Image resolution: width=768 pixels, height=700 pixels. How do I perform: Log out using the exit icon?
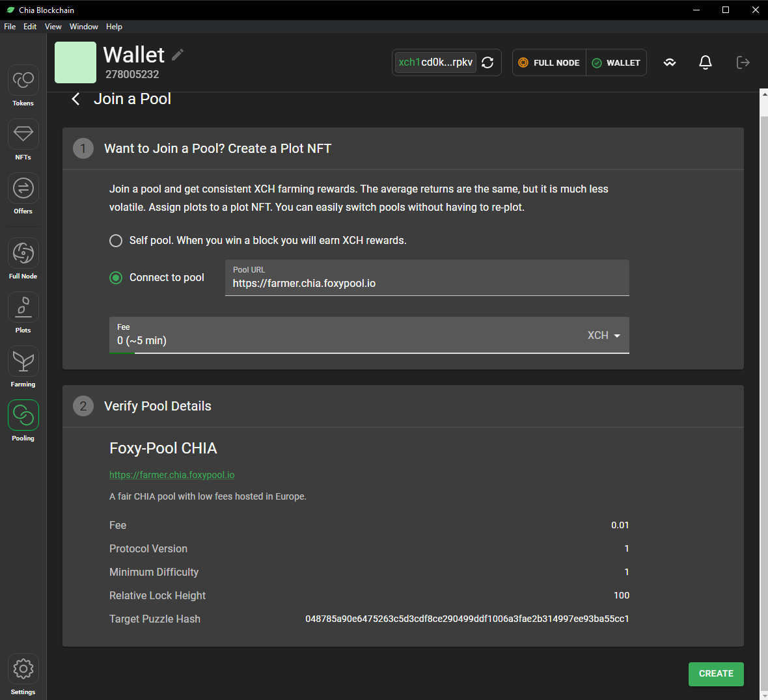pyautogui.click(x=743, y=62)
